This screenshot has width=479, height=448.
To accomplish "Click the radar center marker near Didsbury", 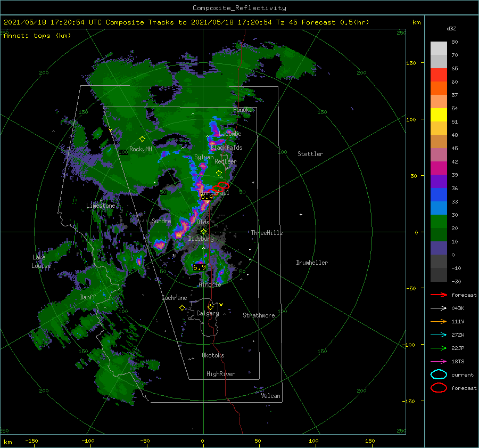I will 203,232.
